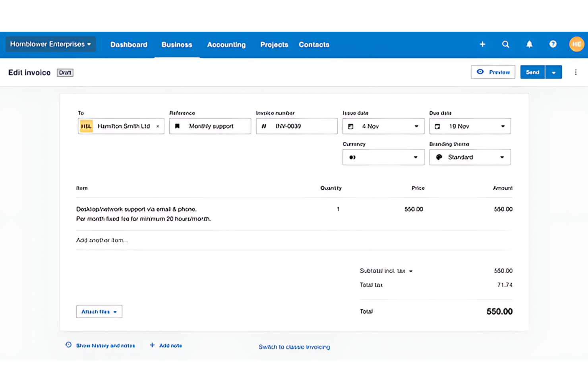
Task: Click the Add note link
Action: click(x=170, y=346)
